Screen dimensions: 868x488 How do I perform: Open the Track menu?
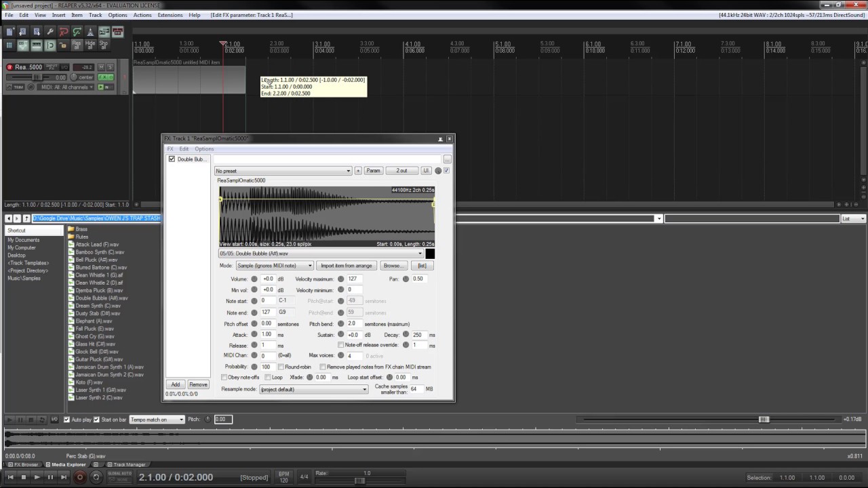tap(96, 15)
